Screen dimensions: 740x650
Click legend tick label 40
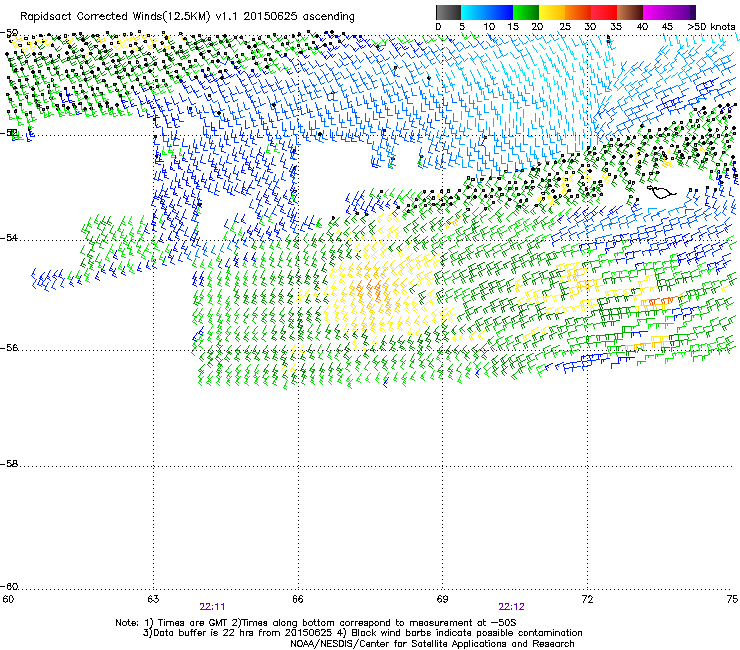(642, 27)
